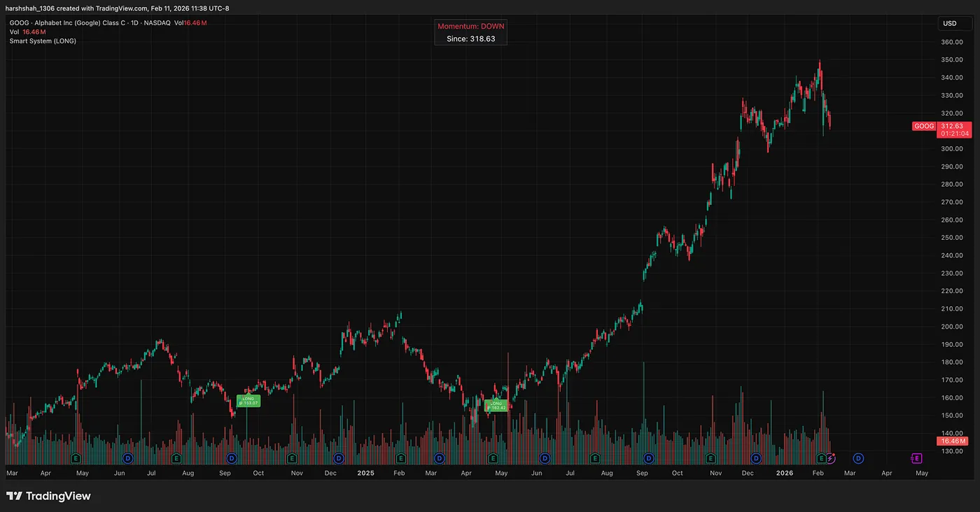The height and width of the screenshot is (512, 980).
Task: Click the LONG @ 153.07 signal label
Action: pyautogui.click(x=248, y=401)
